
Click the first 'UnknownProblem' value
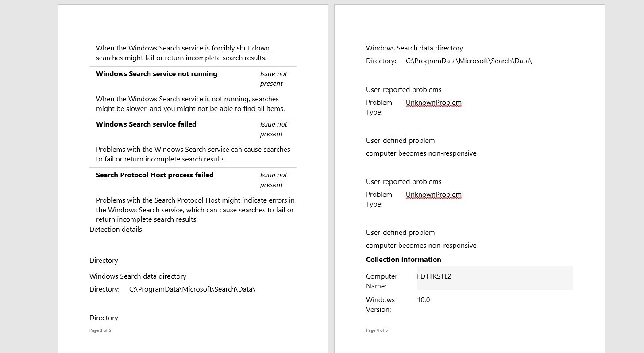pos(434,103)
